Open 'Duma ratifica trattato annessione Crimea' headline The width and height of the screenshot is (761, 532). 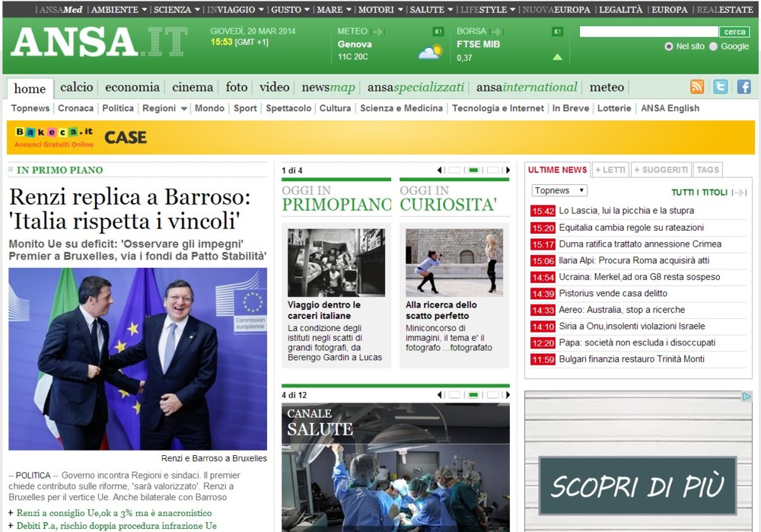640,244
